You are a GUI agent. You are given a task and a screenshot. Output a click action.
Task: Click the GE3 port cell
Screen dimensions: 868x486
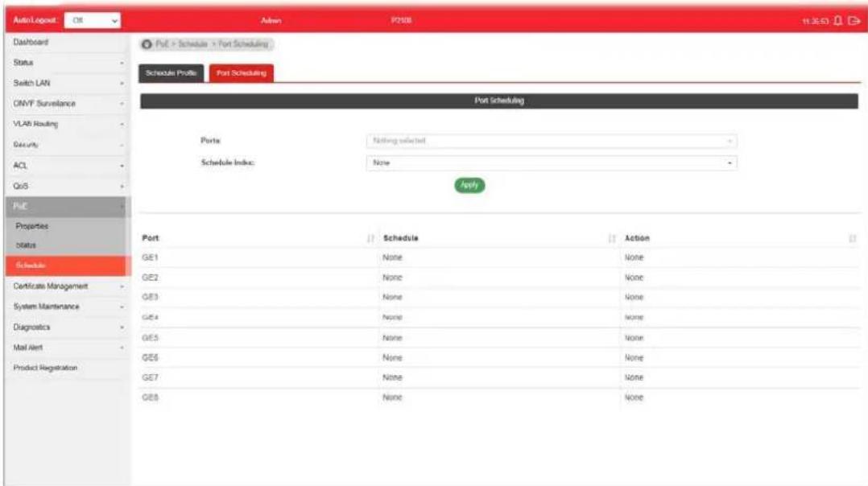point(150,297)
